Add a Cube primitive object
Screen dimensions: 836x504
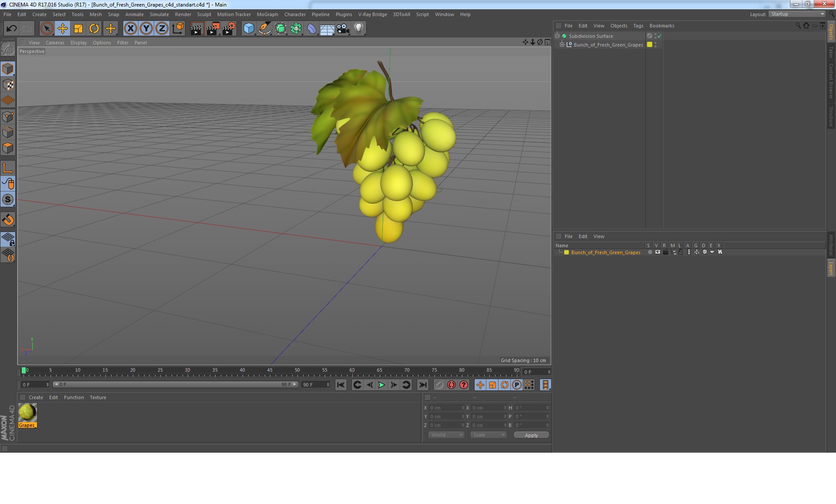(x=249, y=29)
